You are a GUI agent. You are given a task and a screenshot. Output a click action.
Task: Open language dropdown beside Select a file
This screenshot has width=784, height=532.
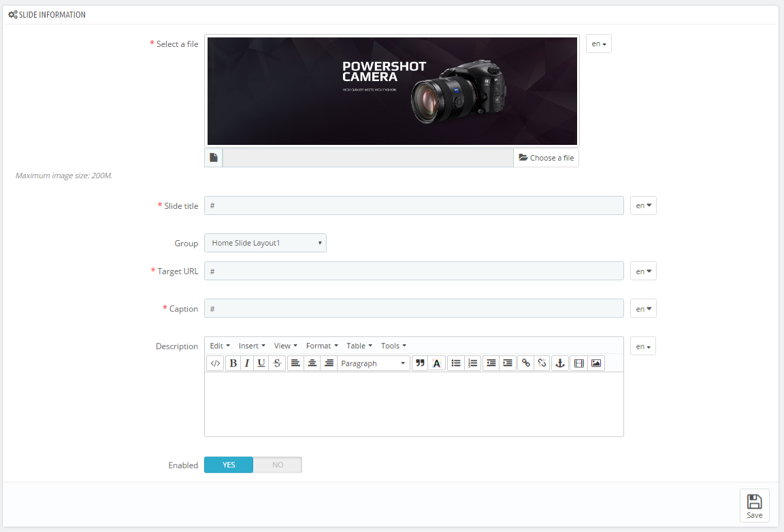point(598,44)
